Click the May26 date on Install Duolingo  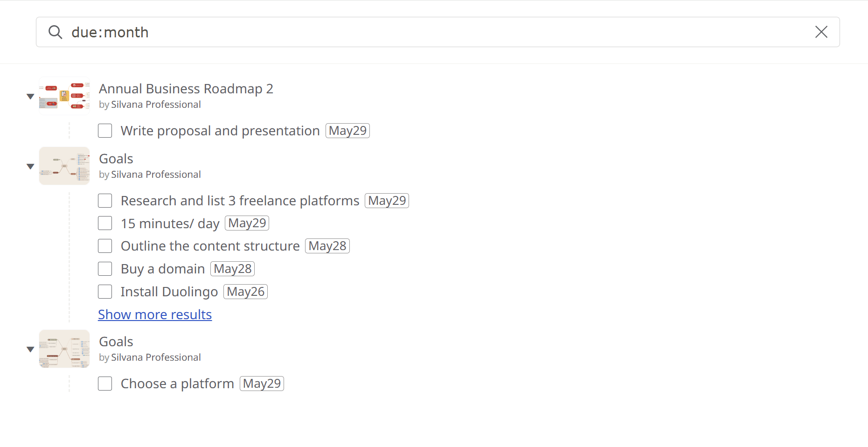[x=245, y=292]
